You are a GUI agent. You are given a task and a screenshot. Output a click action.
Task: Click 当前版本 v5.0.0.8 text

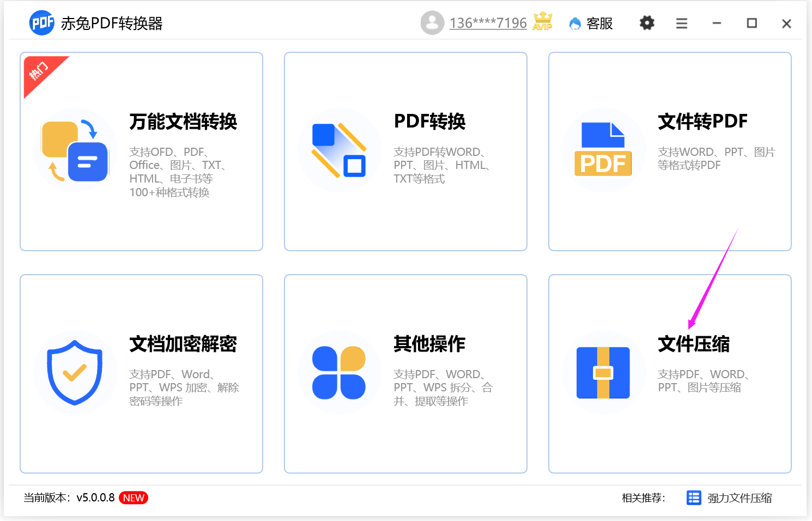pos(69,498)
